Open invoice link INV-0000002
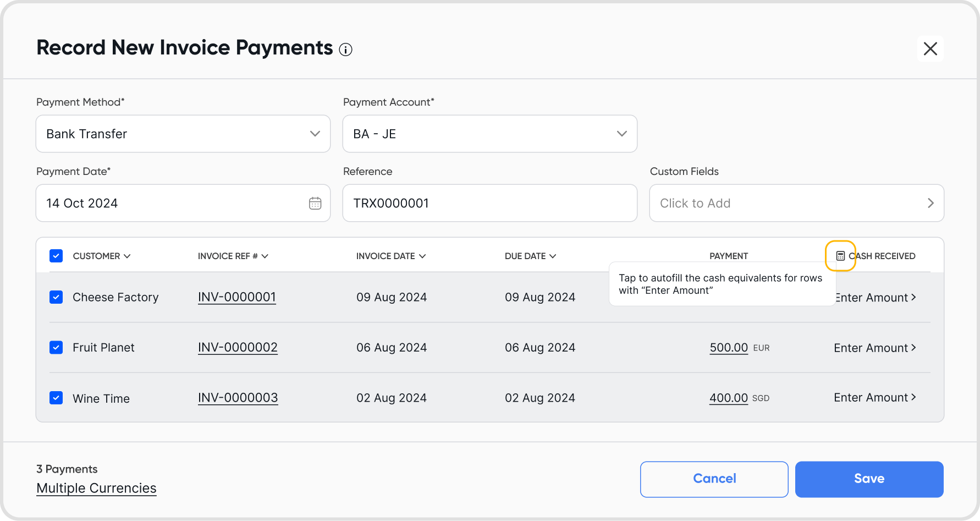 point(238,348)
